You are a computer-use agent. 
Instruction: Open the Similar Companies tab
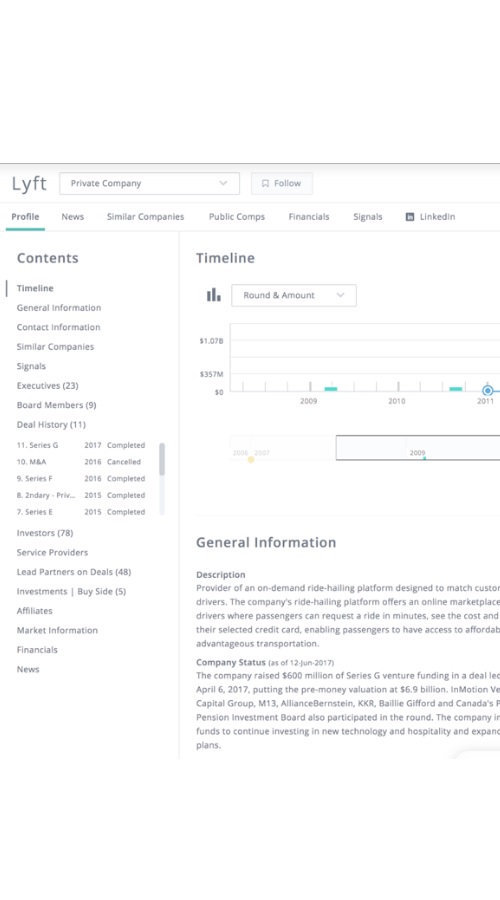pos(145,217)
